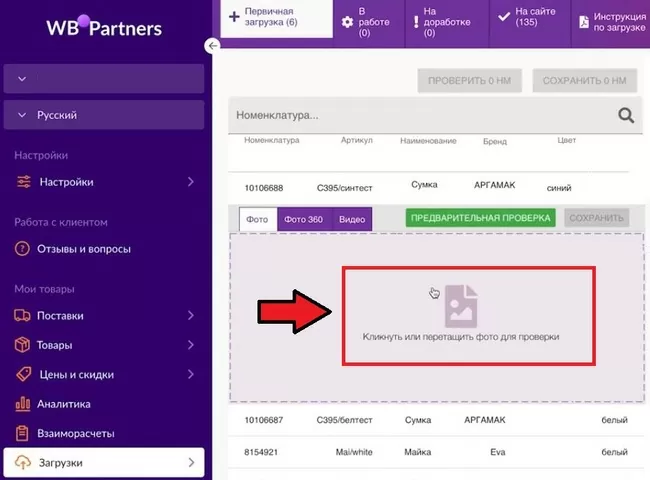The width and height of the screenshot is (650, 480).
Task: Click the Цены и скидки tag icon
Action: click(23, 374)
